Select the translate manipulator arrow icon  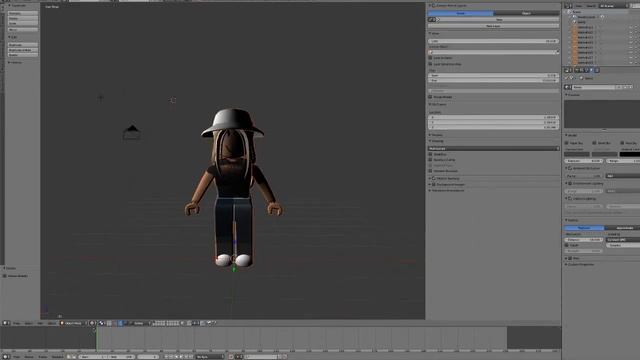click(x=120, y=323)
